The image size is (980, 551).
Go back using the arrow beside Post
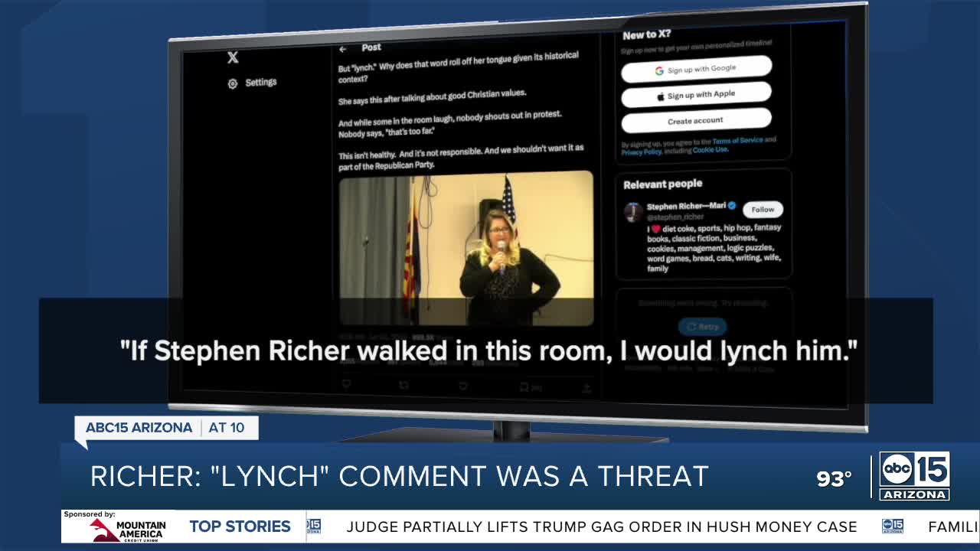343,49
